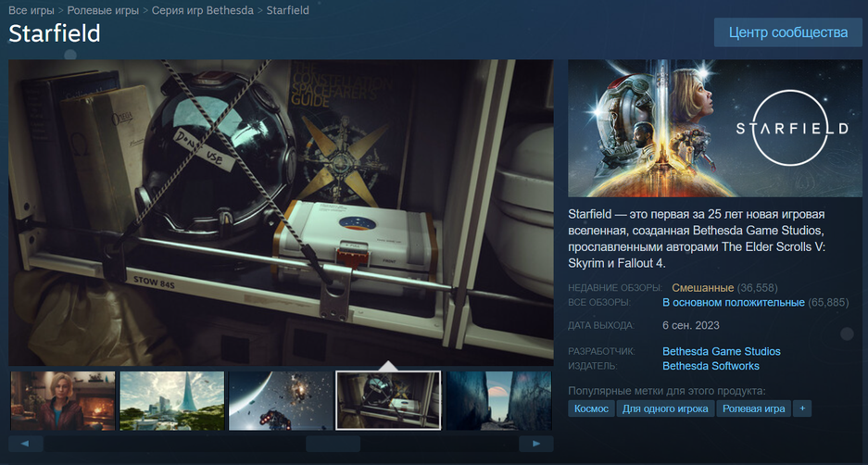This screenshot has width=868, height=465.
Task: Select thumbnail of spaceship battle in orbit
Action: (281, 401)
